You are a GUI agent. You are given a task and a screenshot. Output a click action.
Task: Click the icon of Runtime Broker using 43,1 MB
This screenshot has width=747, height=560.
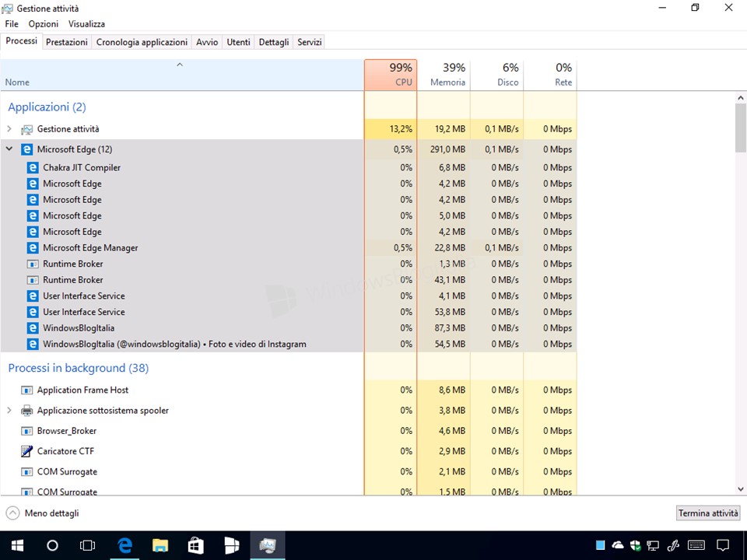(33, 280)
